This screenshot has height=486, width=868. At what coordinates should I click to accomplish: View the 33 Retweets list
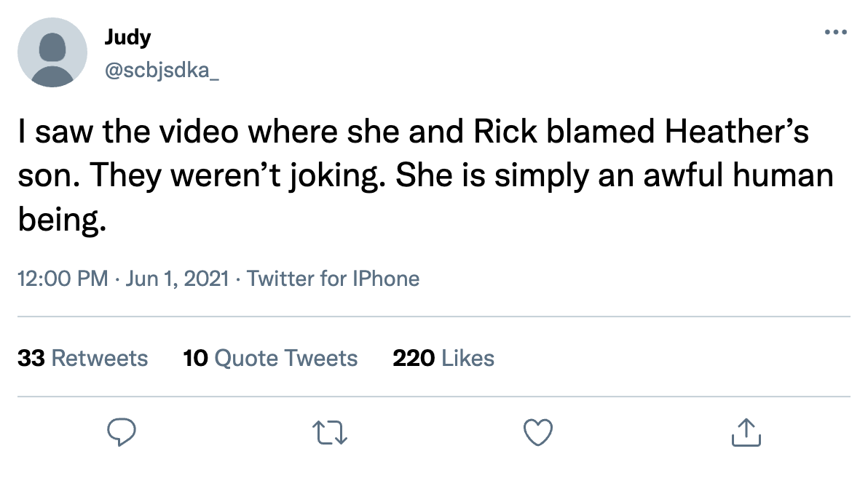[82, 358]
